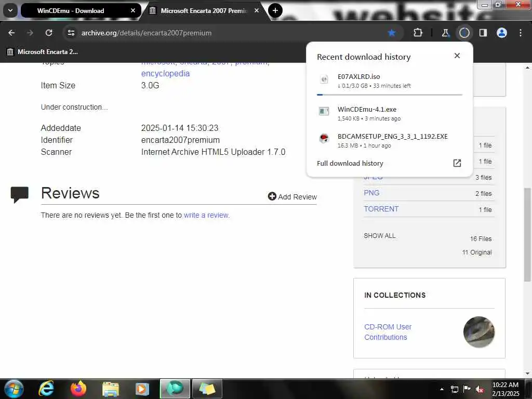Click the muted volume icon in tray
Image resolution: width=532 pixels, height=399 pixels.
coord(480,389)
